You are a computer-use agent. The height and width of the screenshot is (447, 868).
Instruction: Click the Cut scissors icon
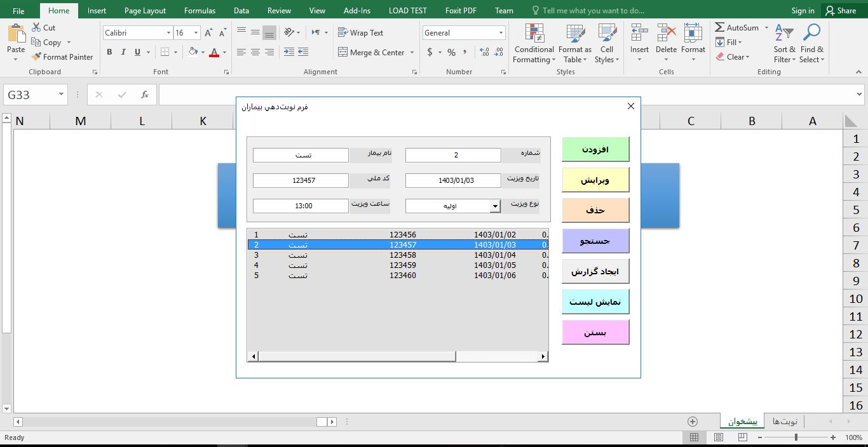(36, 27)
